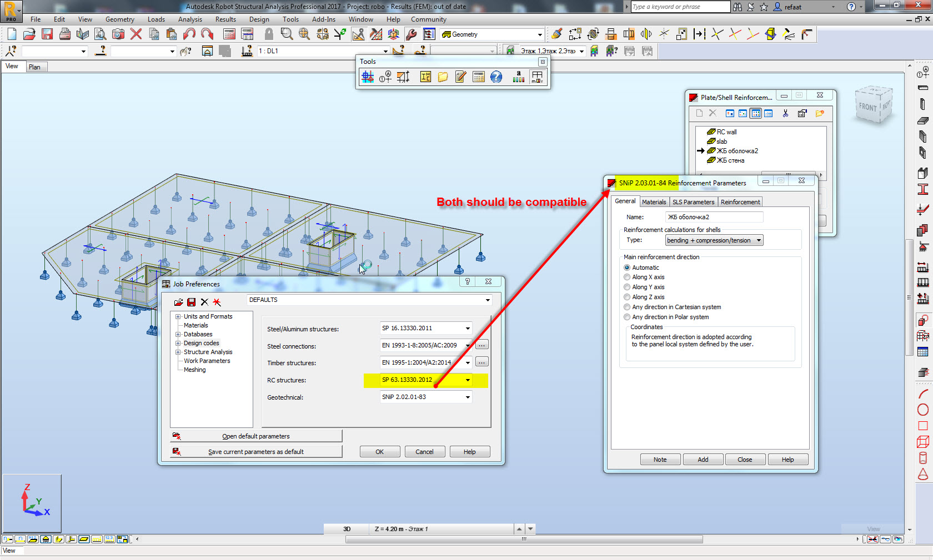Select Meshing in Job Preferences tree
The width and height of the screenshot is (933, 560).
[x=195, y=370]
